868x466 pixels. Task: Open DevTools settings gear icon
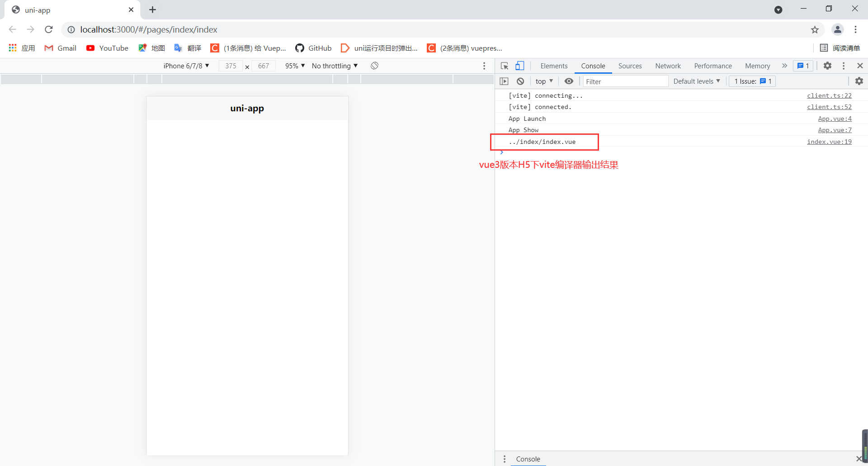pos(827,66)
